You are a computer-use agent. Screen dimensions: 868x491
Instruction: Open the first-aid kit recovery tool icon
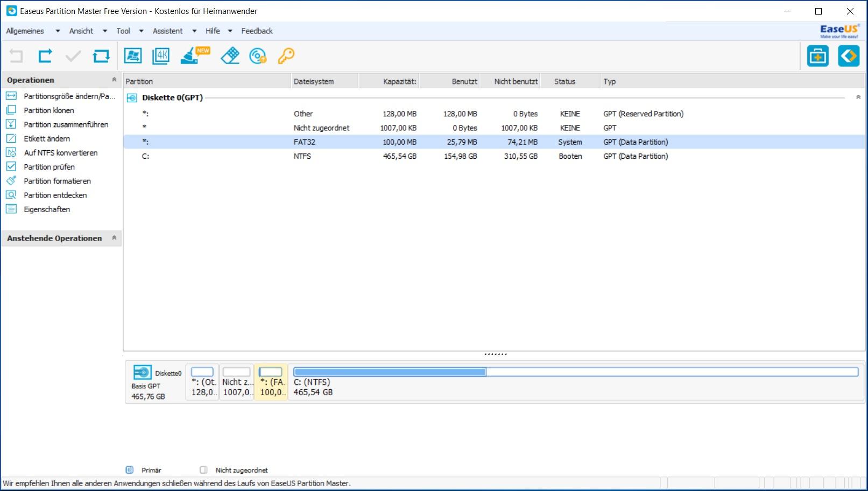(818, 56)
